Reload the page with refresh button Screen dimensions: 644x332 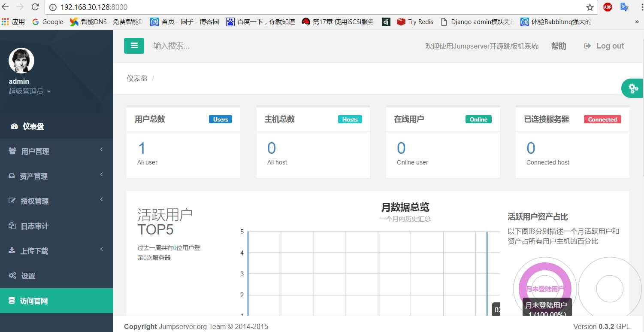pos(36,7)
